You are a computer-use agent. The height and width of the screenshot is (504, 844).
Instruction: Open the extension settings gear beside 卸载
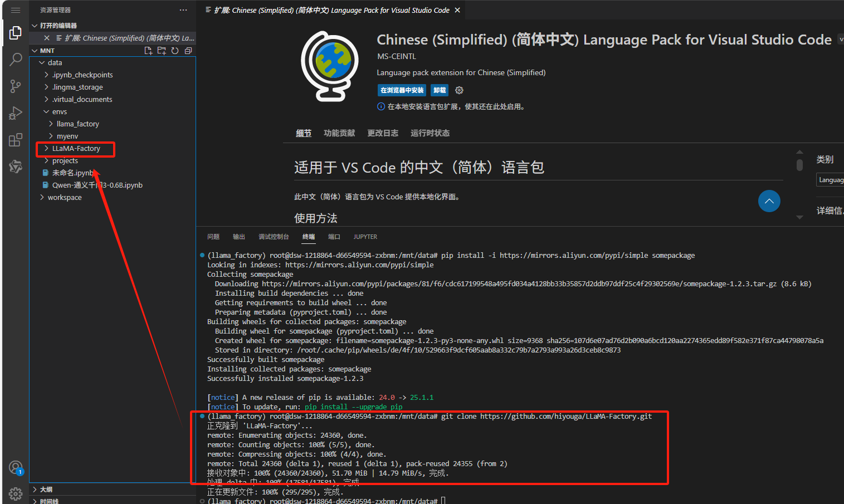click(x=459, y=90)
